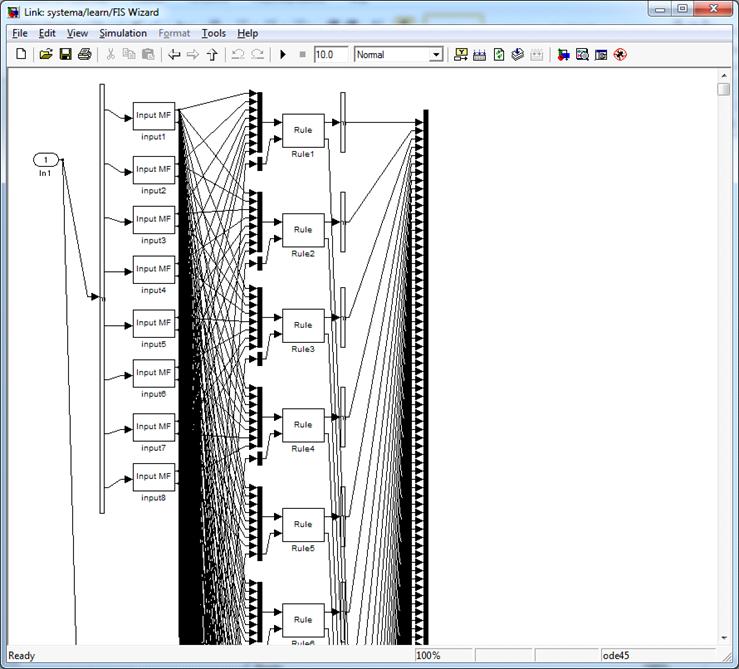Save the model using the floppy disk icon
Image resolution: width=739 pixels, height=669 pixels.
coord(65,55)
